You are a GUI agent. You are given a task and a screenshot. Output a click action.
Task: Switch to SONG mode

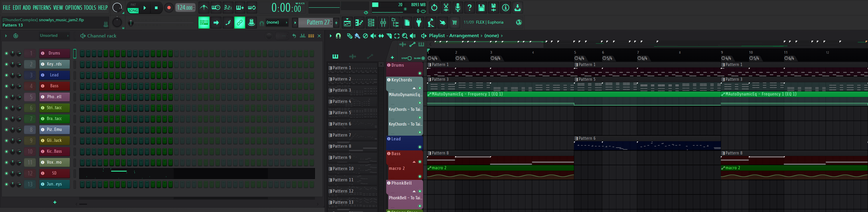(133, 11)
